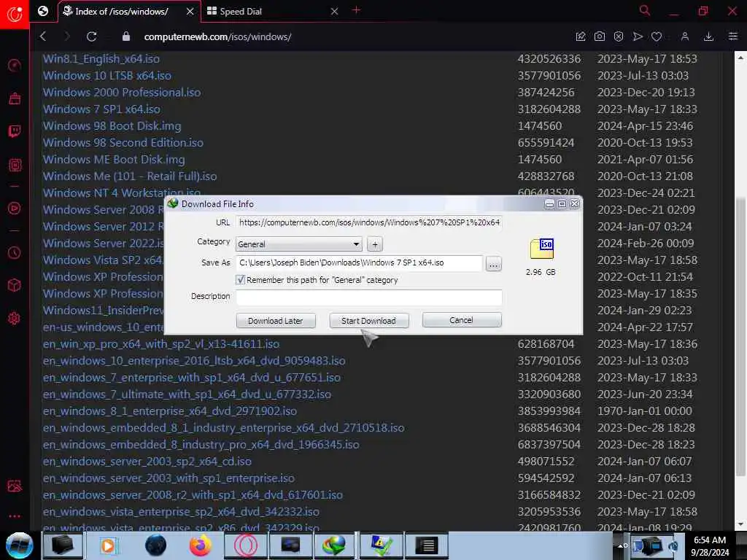The image size is (747, 560).
Task: Close the Speed Dial tab
Action: (x=334, y=11)
